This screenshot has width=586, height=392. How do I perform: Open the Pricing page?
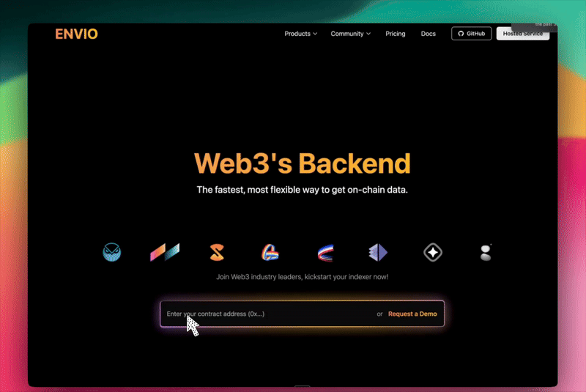(x=396, y=34)
